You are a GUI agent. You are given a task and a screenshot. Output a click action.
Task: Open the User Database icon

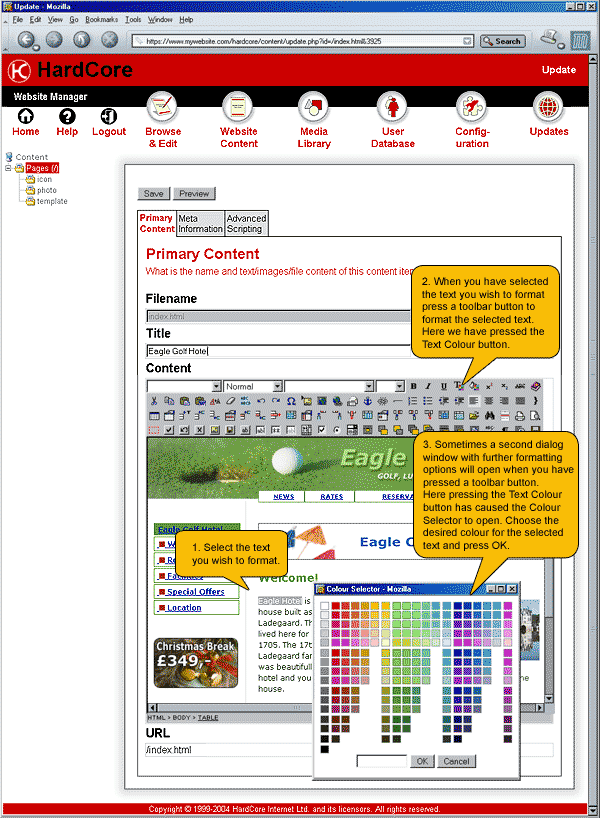click(392, 107)
